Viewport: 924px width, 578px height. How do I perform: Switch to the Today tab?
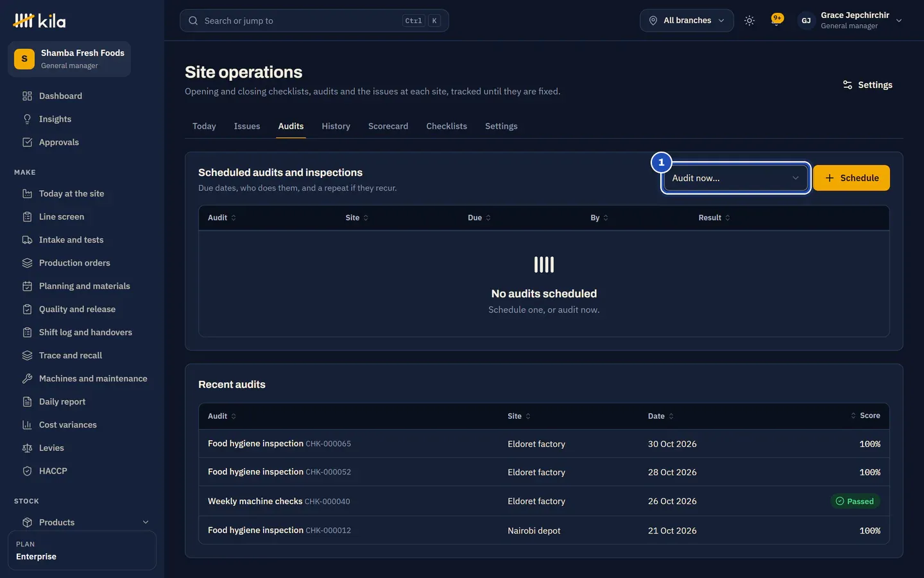pos(204,127)
